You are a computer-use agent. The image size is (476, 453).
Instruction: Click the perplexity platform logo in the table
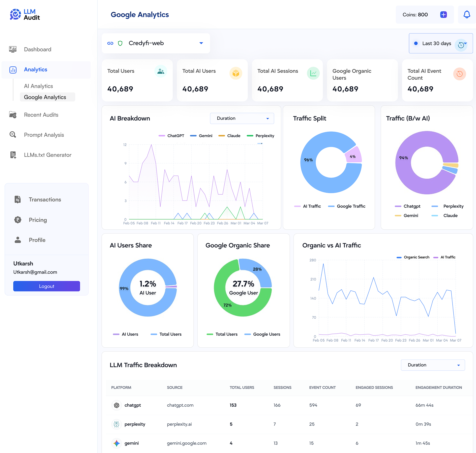pyautogui.click(x=117, y=424)
